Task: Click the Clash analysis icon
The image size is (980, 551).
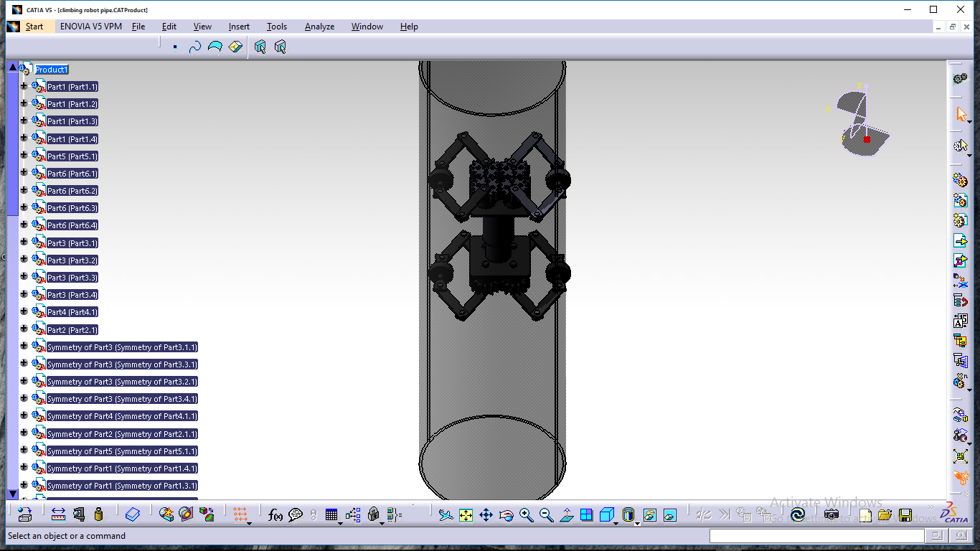Action: point(166,514)
